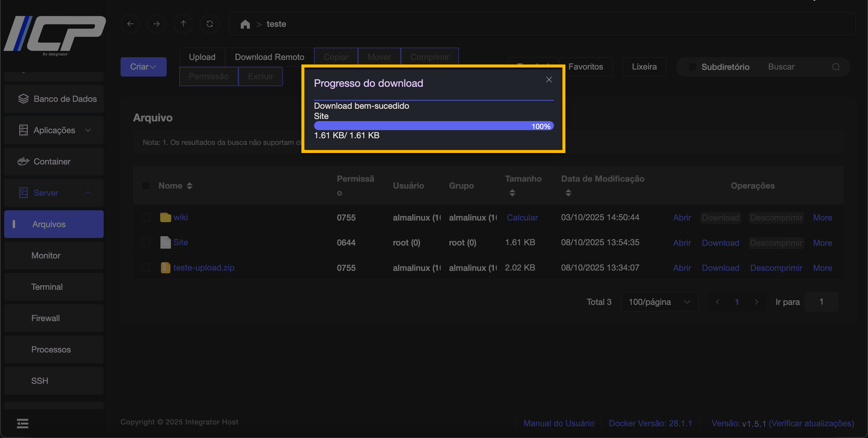Close the download progress dialog

point(549,80)
